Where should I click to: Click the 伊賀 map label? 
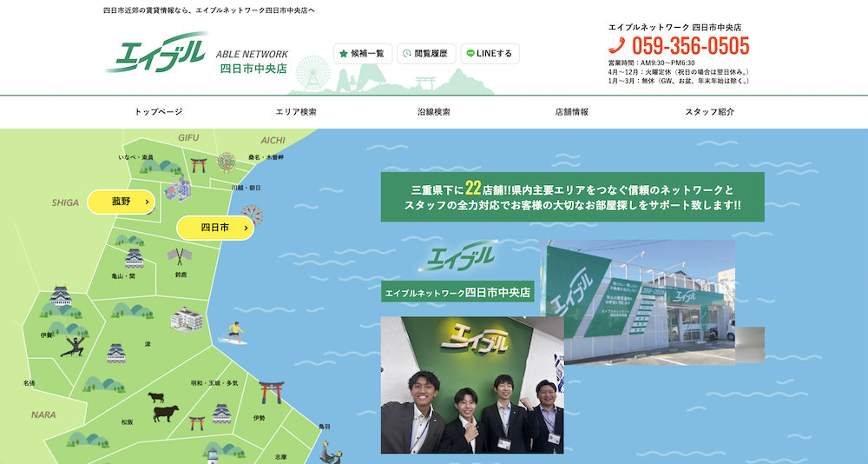pos(46,335)
